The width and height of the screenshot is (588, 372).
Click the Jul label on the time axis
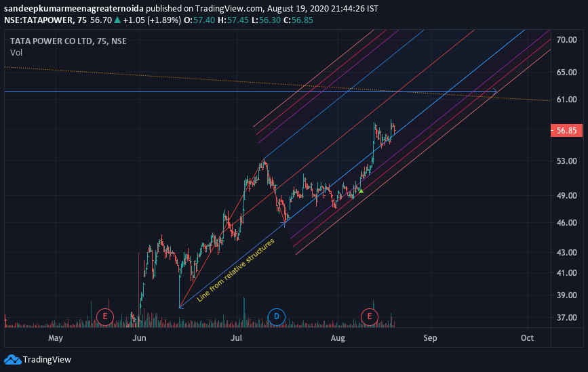236,338
